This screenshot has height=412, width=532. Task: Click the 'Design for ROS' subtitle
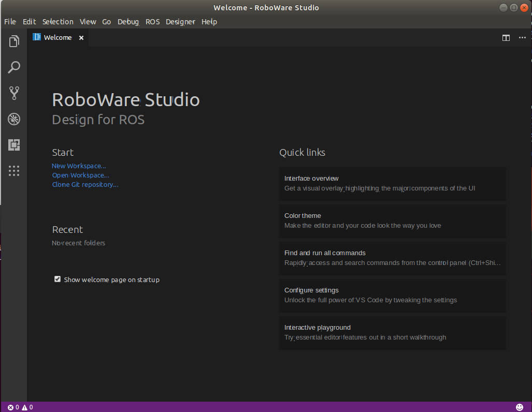98,120
